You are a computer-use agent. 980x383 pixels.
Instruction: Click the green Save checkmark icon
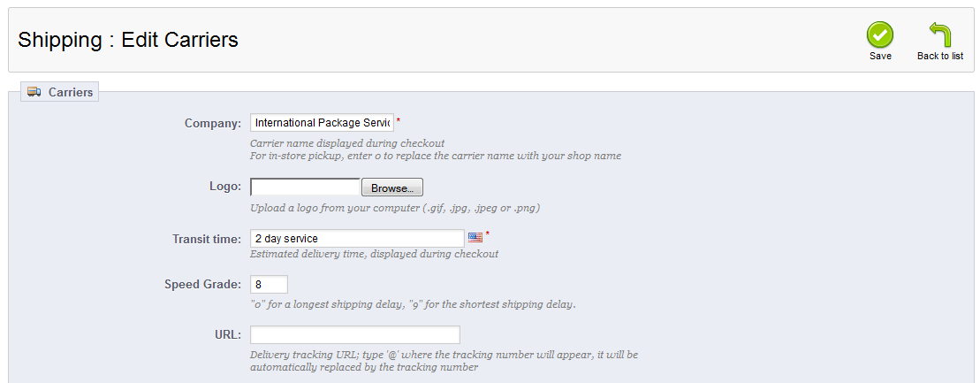[879, 35]
